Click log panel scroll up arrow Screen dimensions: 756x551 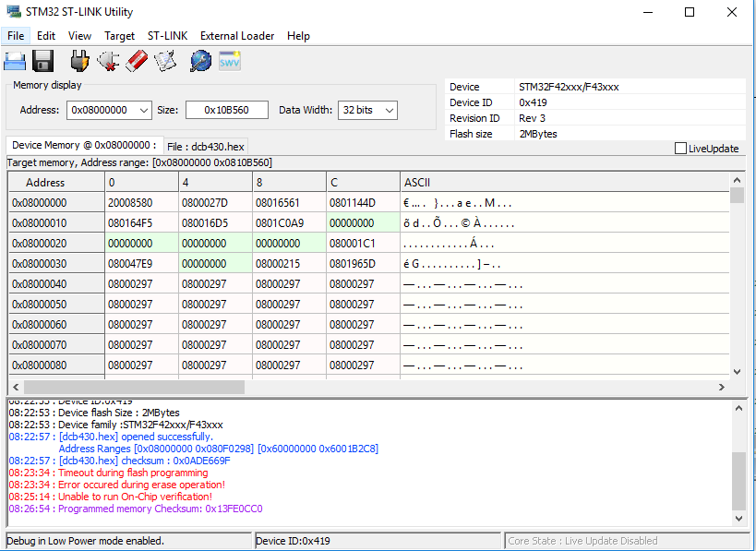click(738, 408)
